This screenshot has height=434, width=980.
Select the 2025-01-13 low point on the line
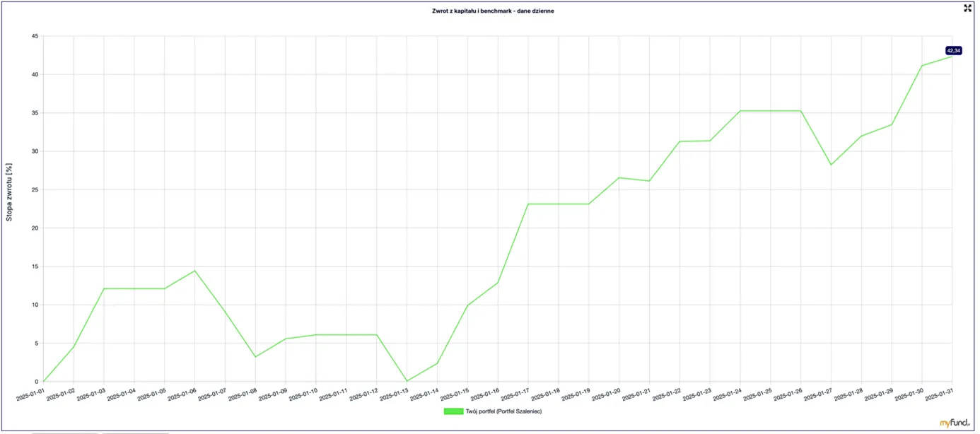[407, 381]
